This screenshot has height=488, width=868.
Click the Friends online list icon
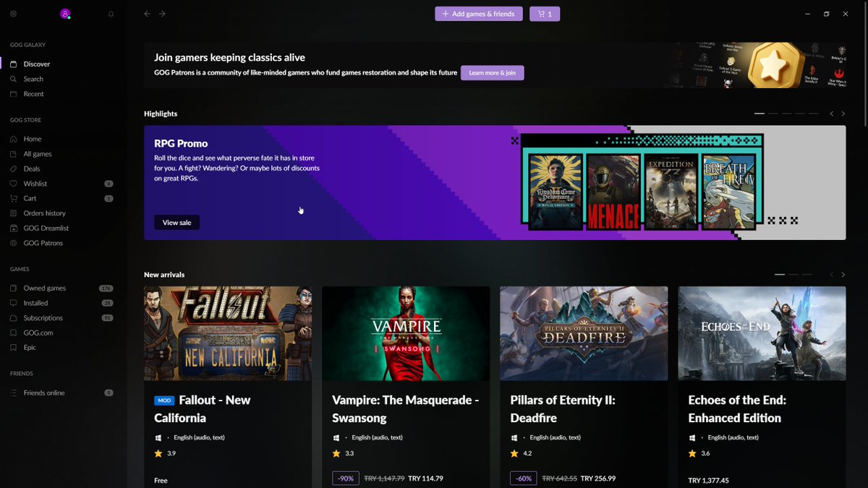[x=14, y=393]
